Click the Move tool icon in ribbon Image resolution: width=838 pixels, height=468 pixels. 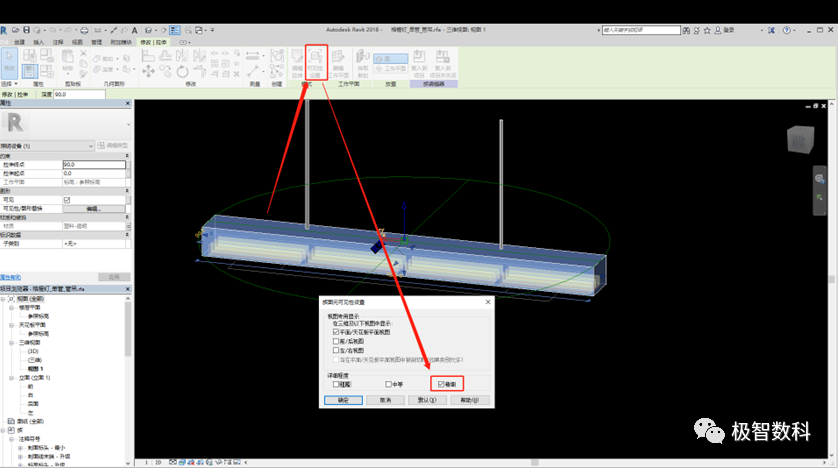148,71
